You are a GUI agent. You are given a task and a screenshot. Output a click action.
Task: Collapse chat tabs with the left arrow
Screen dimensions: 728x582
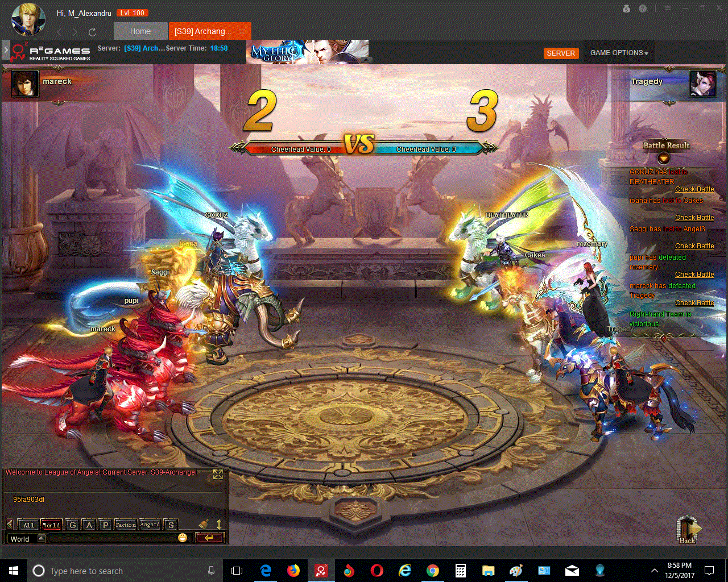pyautogui.click(x=10, y=524)
